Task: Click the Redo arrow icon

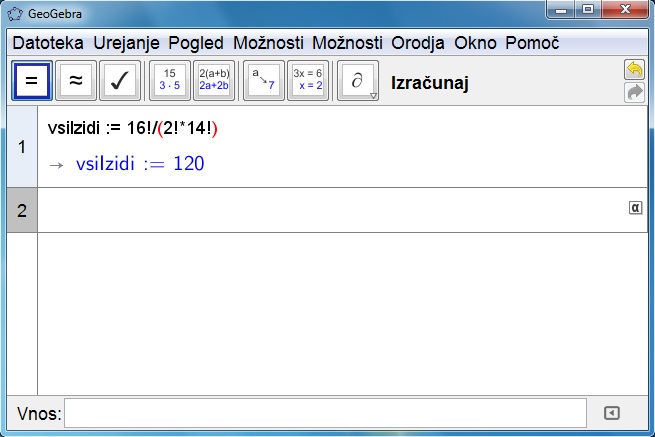Action: (634, 92)
